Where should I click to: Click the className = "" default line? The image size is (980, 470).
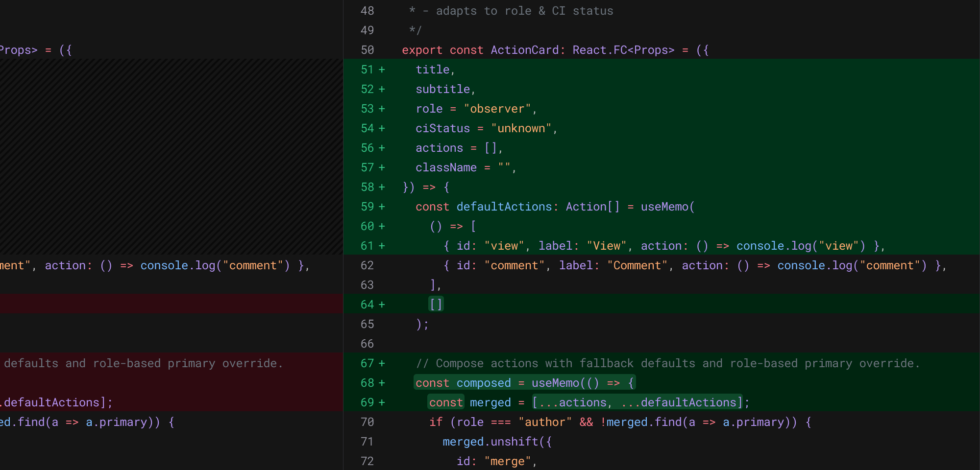click(466, 167)
